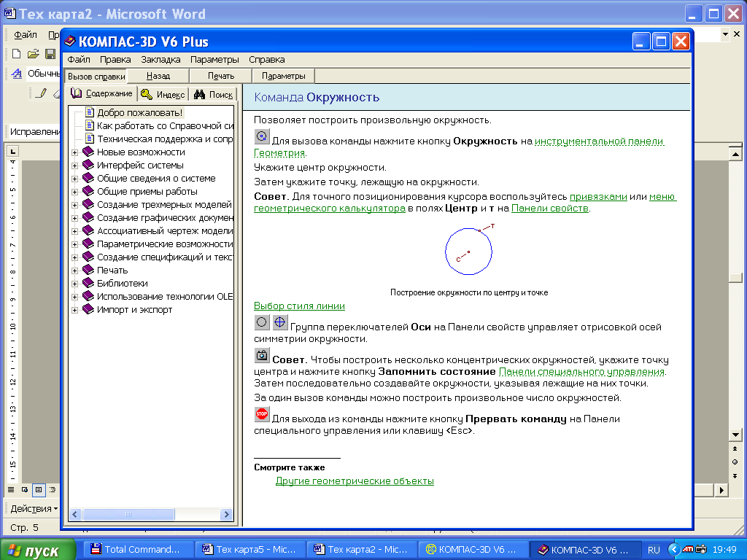This screenshot has height=560, width=747.
Task: Follow the привязками link
Action: pos(598,197)
